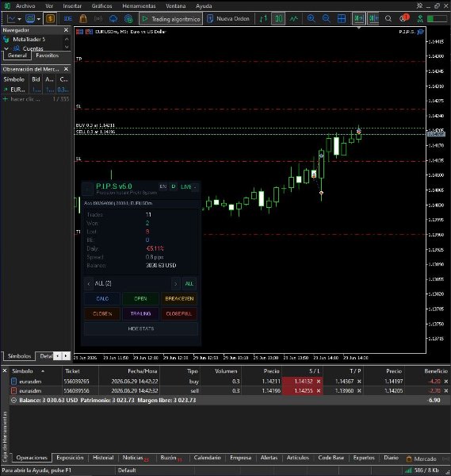Open notifications icon with red badge
Screen dimensions: 451x476
click(x=404, y=18)
